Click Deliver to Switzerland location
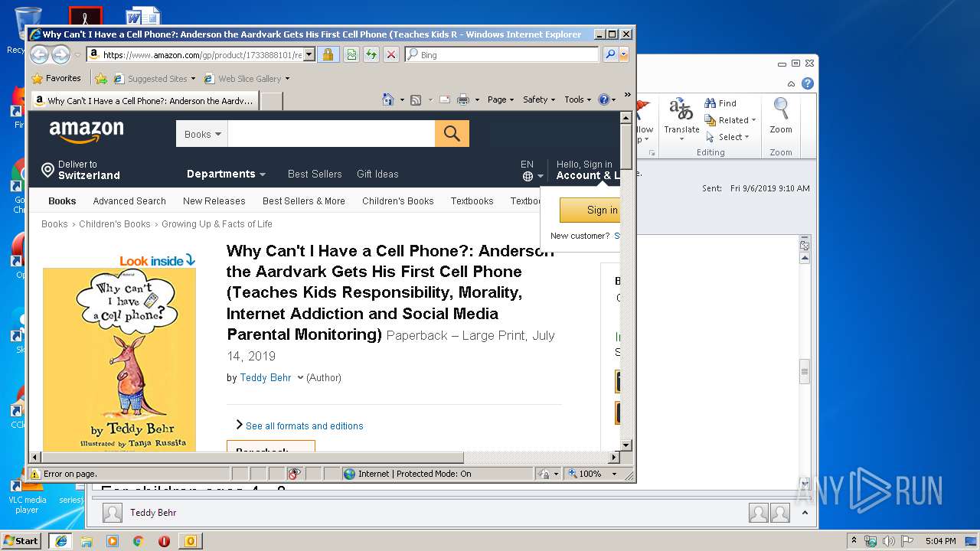The image size is (980, 551). pyautogui.click(x=81, y=170)
